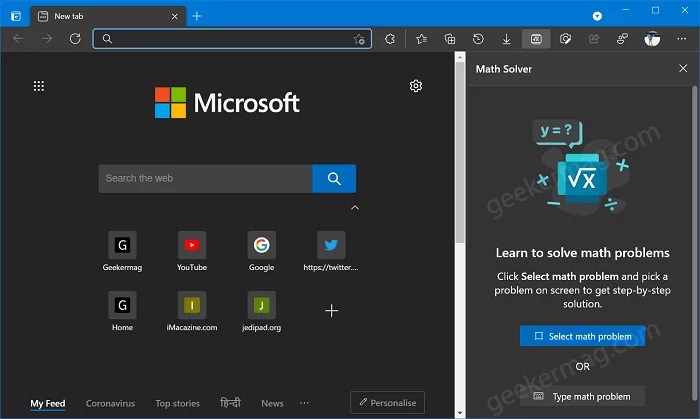Go back using the back arrow
The width and height of the screenshot is (700, 419).
(18, 39)
